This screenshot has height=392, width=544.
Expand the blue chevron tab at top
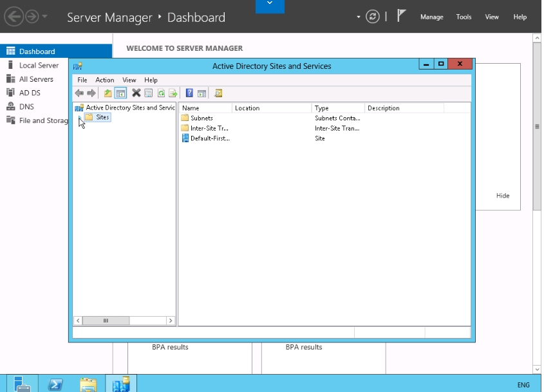[270, 5]
